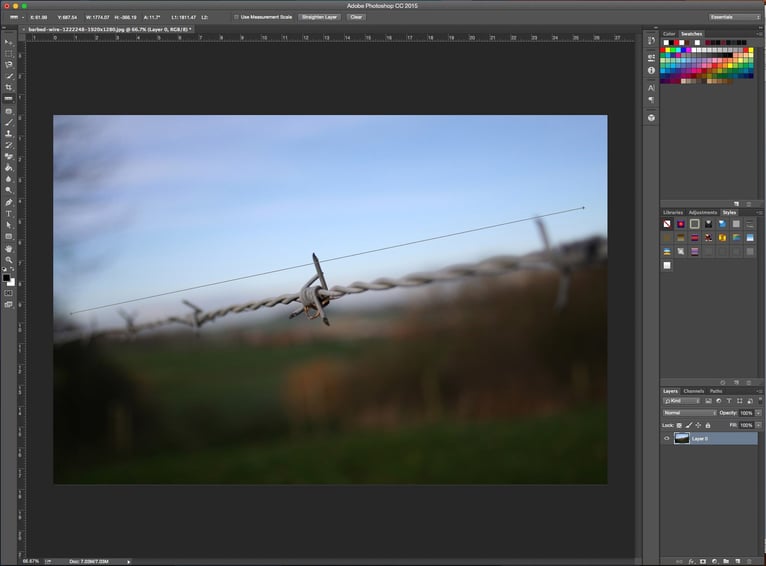The image size is (766, 566).
Task: Click the Clear button
Action: [356, 17]
